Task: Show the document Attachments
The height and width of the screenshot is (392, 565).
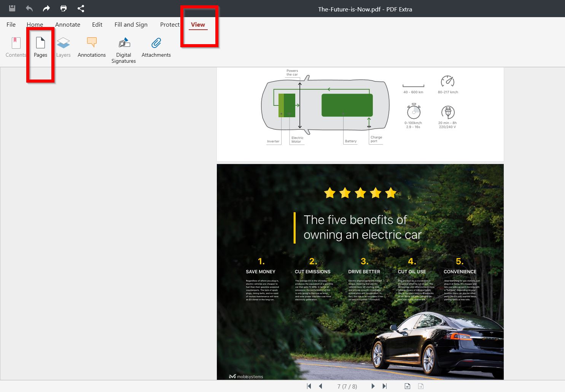Action: coord(156,46)
